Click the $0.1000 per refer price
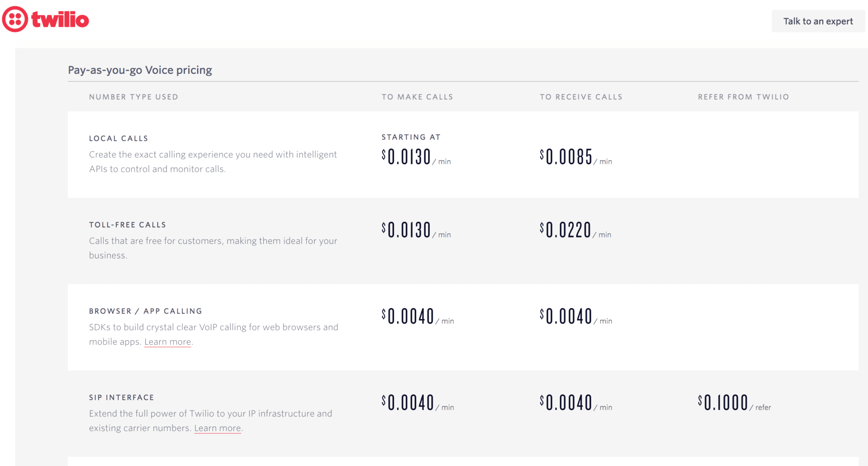Image resolution: width=868 pixels, height=466 pixels. point(734,403)
